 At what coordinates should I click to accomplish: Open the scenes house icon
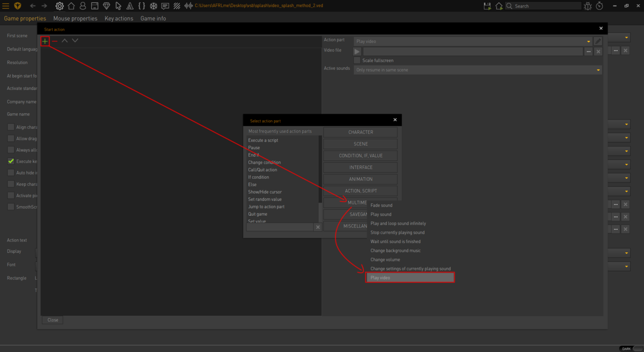point(71,6)
